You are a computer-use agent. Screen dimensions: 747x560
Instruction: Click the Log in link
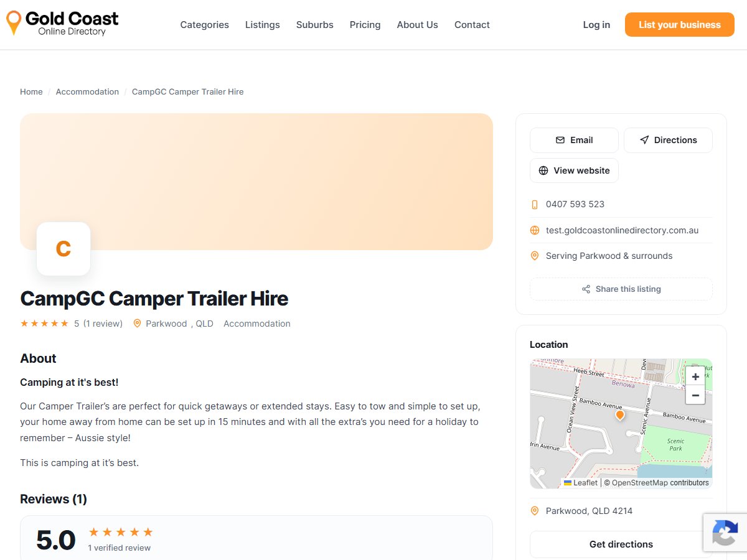[x=596, y=25]
